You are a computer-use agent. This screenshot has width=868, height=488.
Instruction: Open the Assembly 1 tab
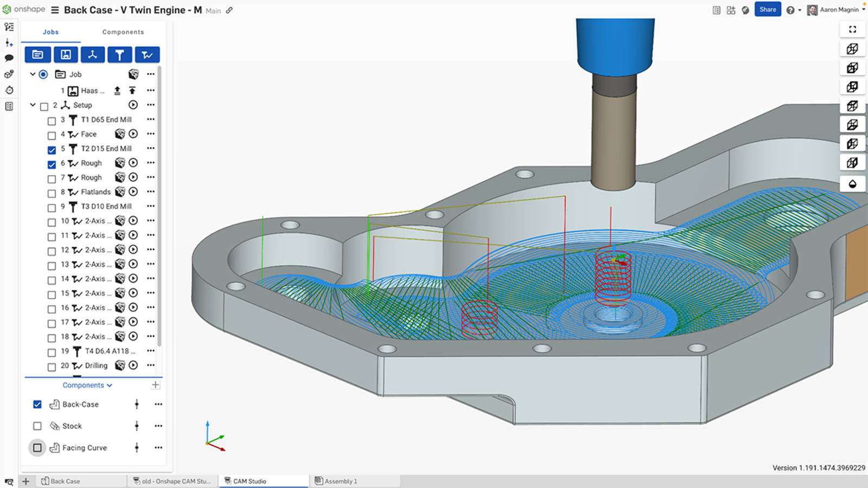pyautogui.click(x=340, y=481)
